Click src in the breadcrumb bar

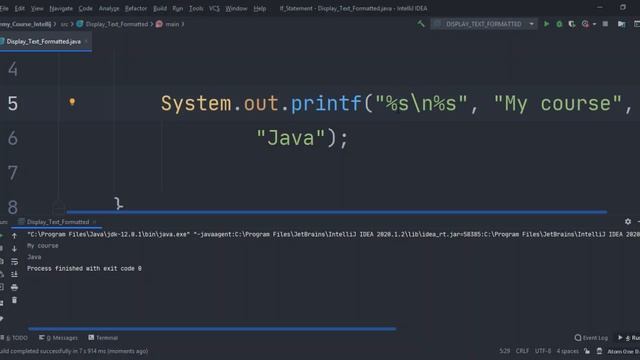coord(64,24)
